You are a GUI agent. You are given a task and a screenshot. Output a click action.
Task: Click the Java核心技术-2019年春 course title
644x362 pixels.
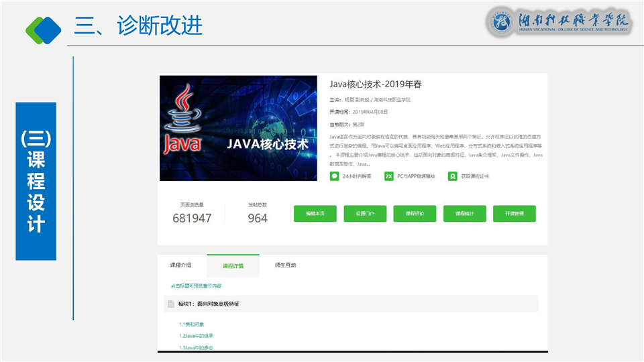pos(375,84)
